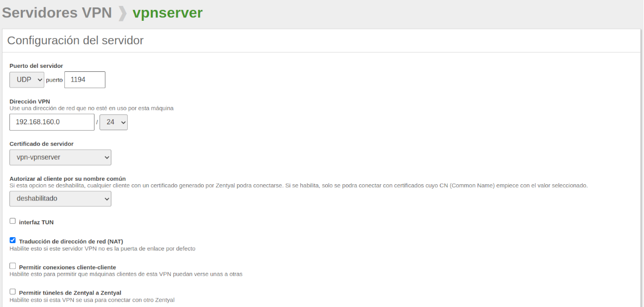644x307 pixels.
Task: Open the netmask 24 dropdown
Action: [x=113, y=122]
